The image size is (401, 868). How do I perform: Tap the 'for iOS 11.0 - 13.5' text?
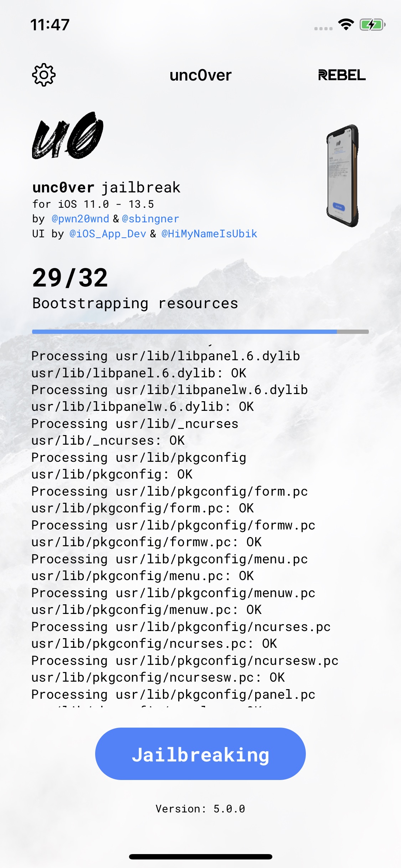93,204
